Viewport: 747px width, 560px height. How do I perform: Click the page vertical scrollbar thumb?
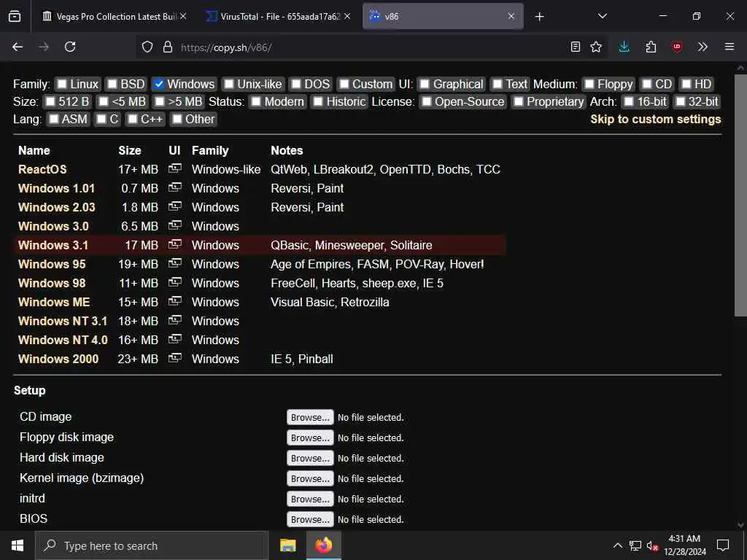click(740, 195)
